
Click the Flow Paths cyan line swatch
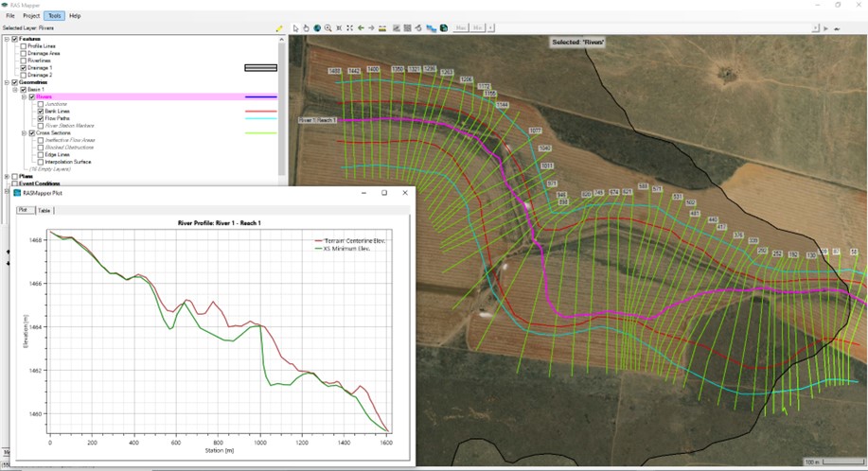[x=260, y=118]
